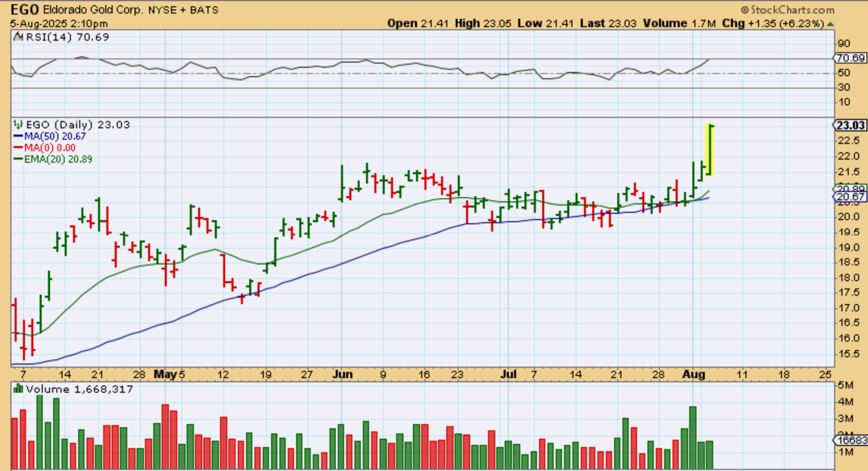868x471 pixels.
Task: Select the bold EGO ticker in the header
Action: [x=25, y=9]
